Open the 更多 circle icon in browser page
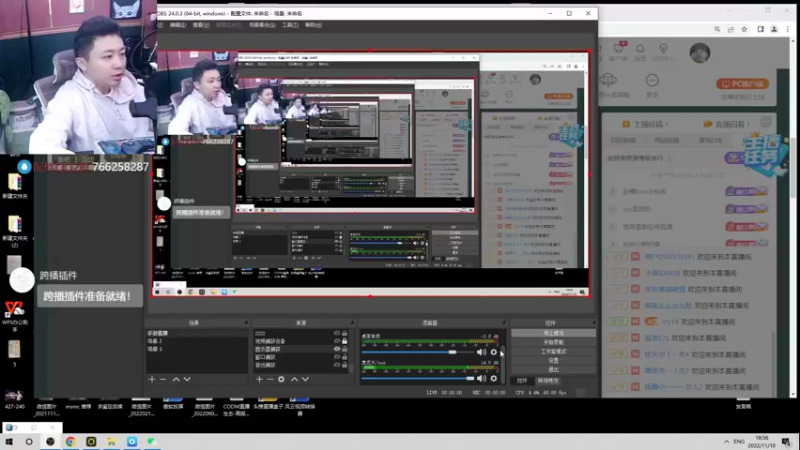This screenshot has width=800, height=450. point(652,81)
